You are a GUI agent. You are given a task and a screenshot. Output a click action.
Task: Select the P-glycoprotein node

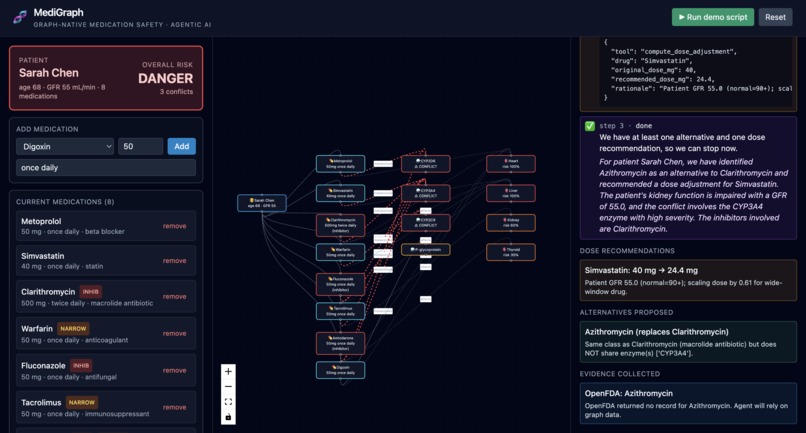click(x=426, y=249)
